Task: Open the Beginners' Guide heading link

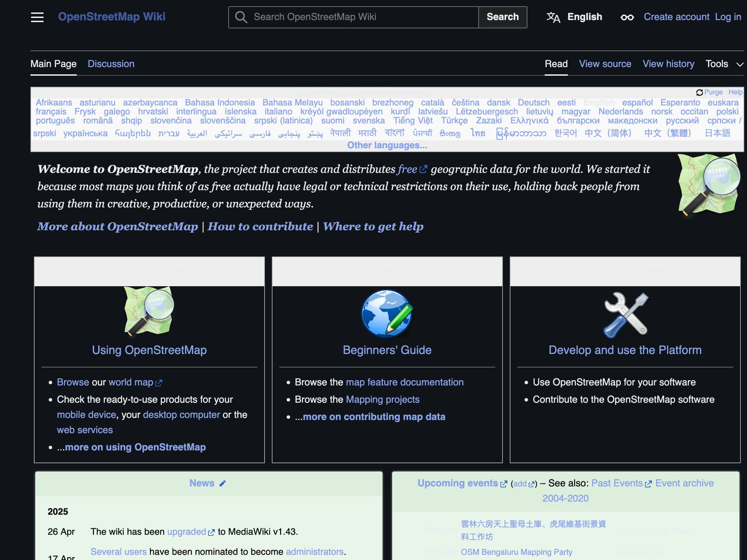Action: pos(387,350)
